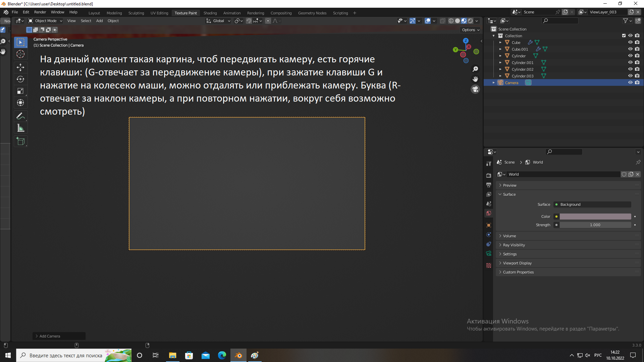
Task: Choose the Annotate pencil tool
Action: click(x=20, y=116)
